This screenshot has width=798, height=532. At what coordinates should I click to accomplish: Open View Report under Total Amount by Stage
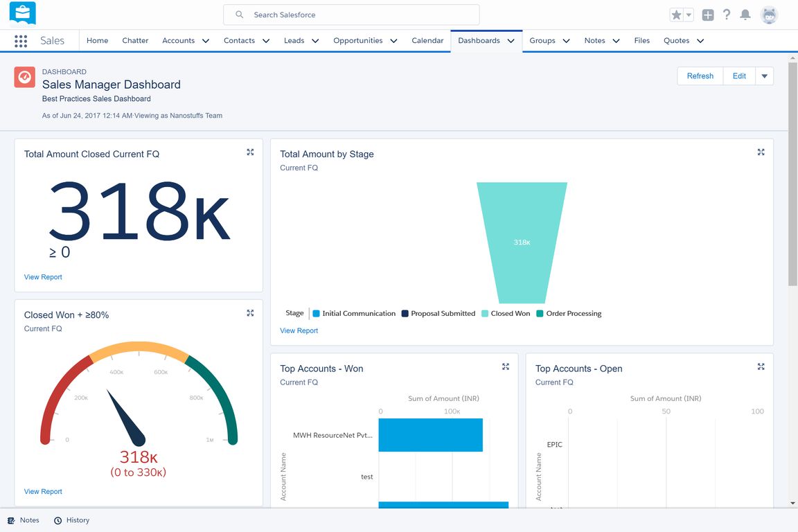tap(299, 330)
